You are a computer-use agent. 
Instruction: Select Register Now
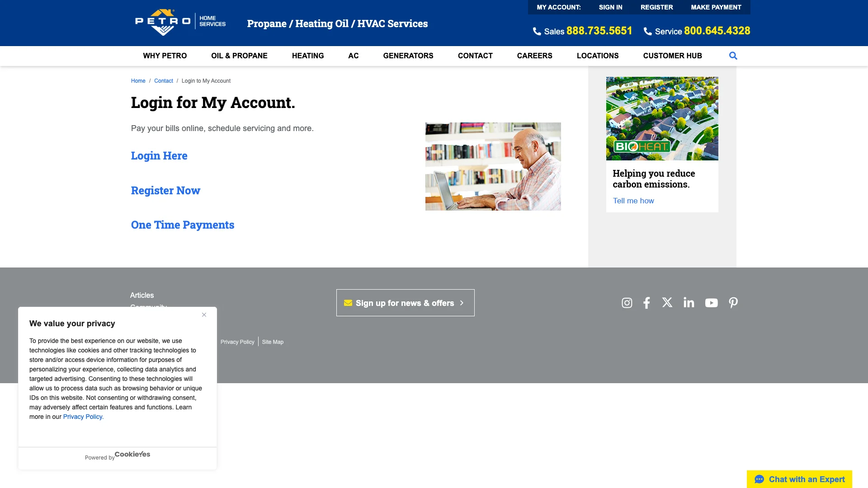(x=165, y=190)
